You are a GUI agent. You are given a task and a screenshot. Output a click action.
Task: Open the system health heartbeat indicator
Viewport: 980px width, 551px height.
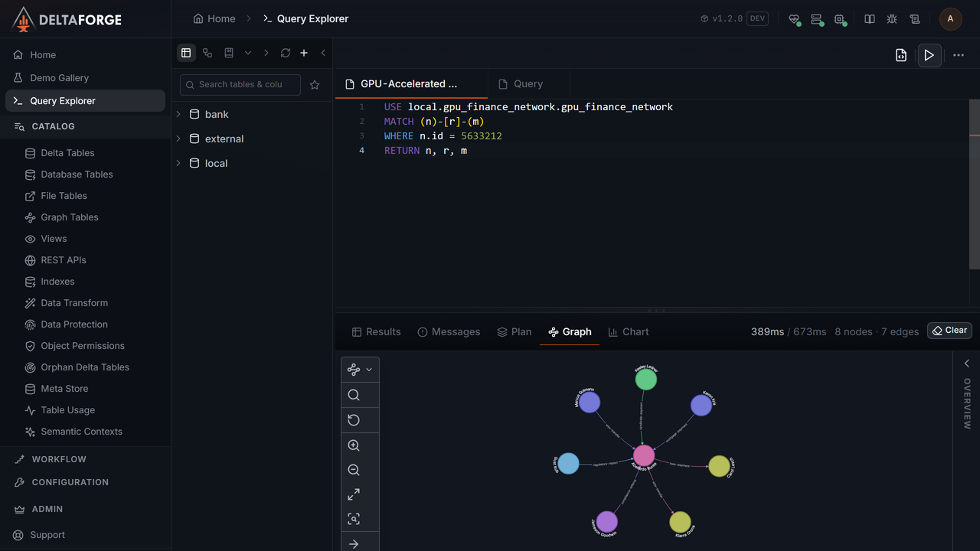[794, 19]
